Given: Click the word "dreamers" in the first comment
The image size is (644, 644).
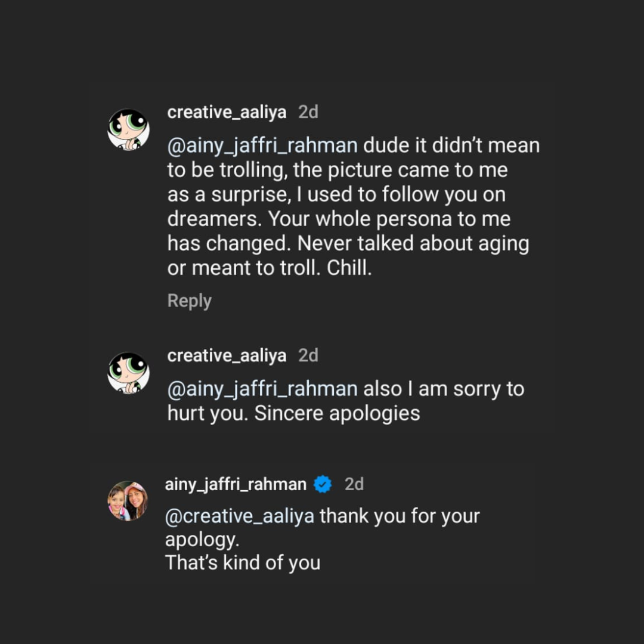Looking at the screenshot, I should click(x=215, y=219).
